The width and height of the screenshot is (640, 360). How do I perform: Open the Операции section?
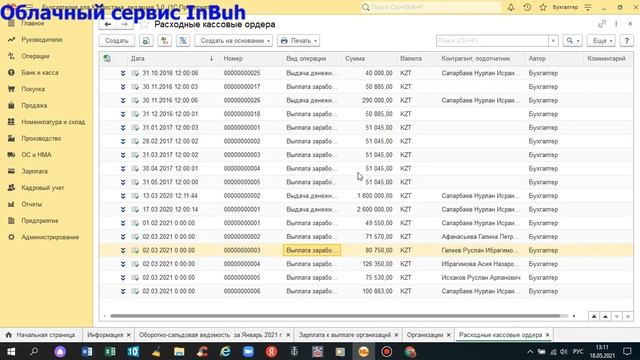[35, 56]
